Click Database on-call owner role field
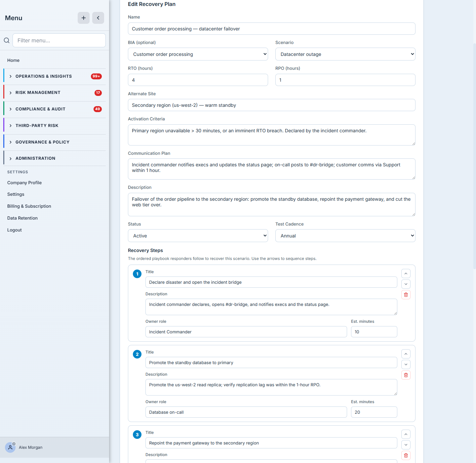This screenshot has width=476, height=463. point(246,412)
